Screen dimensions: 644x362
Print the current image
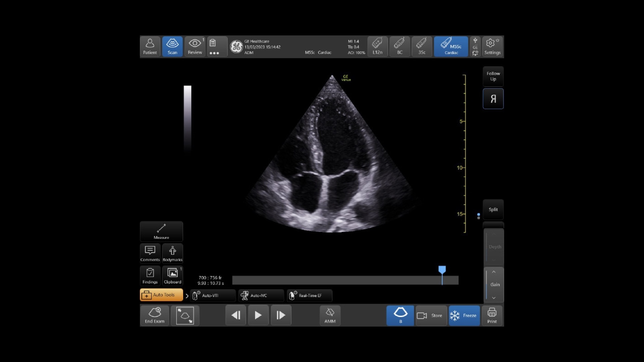pos(492,315)
